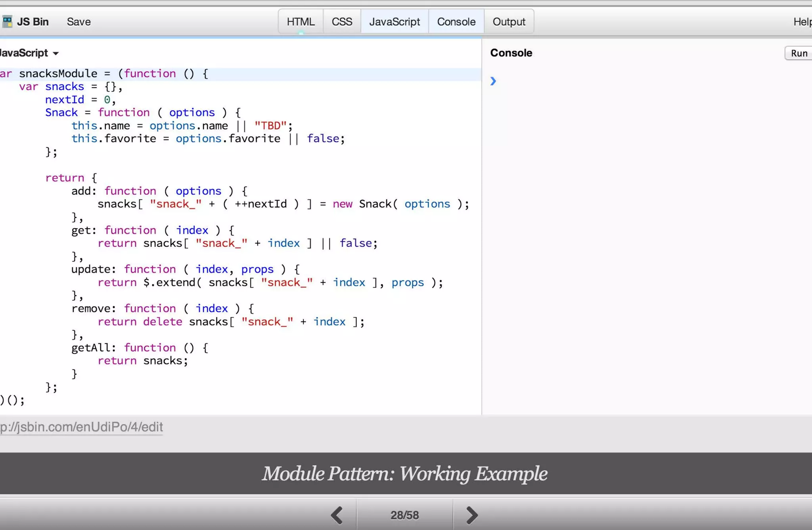Click into the console input line
Viewport: 812px width, 530px height.
click(650, 81)
